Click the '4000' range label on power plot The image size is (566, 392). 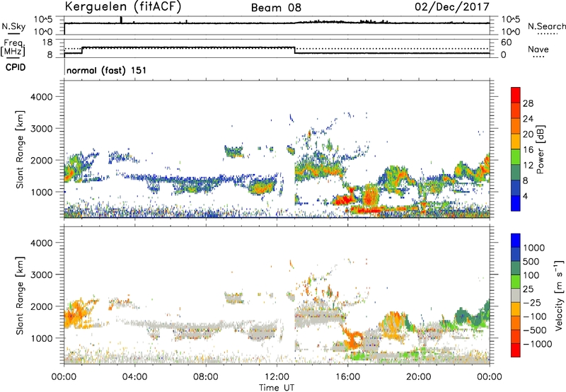coord(41,97)
